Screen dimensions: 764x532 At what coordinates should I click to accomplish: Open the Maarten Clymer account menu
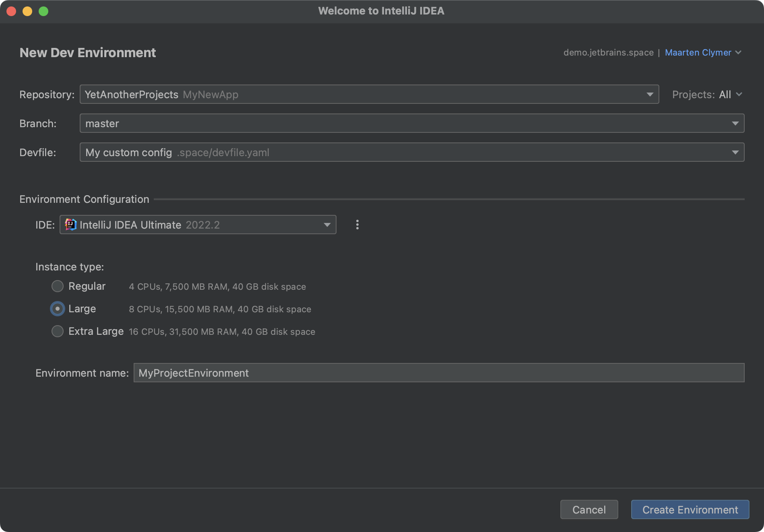click(x=698, y=53)
